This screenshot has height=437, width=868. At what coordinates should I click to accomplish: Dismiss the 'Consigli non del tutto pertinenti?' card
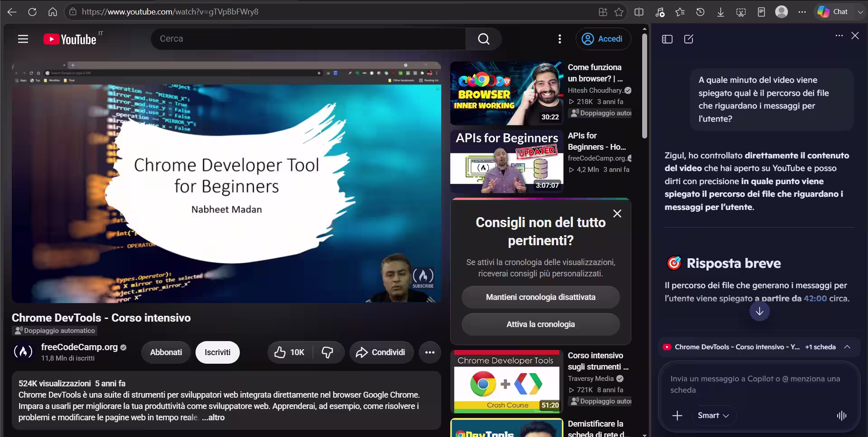(617, 214)
